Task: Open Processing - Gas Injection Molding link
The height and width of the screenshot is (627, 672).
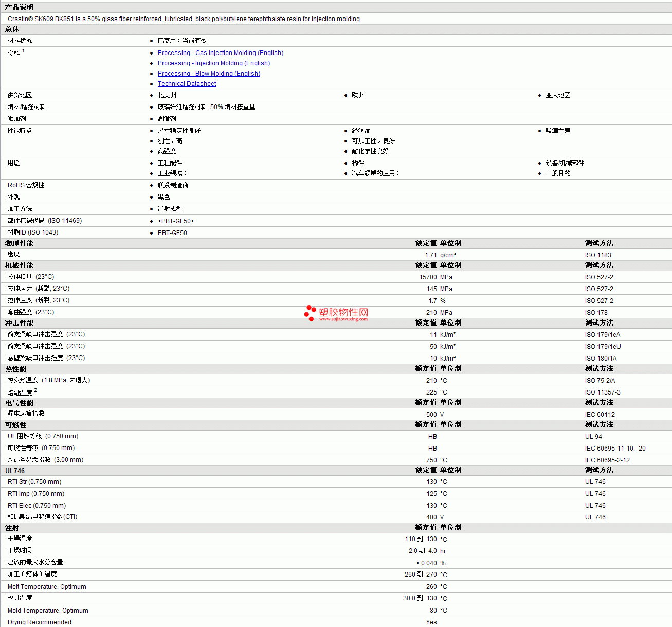Action: click(x=221, y=53)
